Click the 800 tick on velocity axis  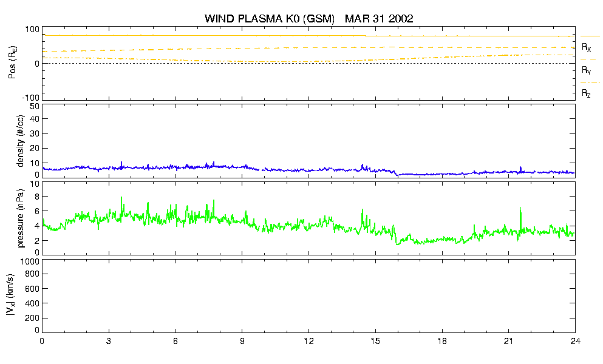pyautogui.click(x=32, y=274)
